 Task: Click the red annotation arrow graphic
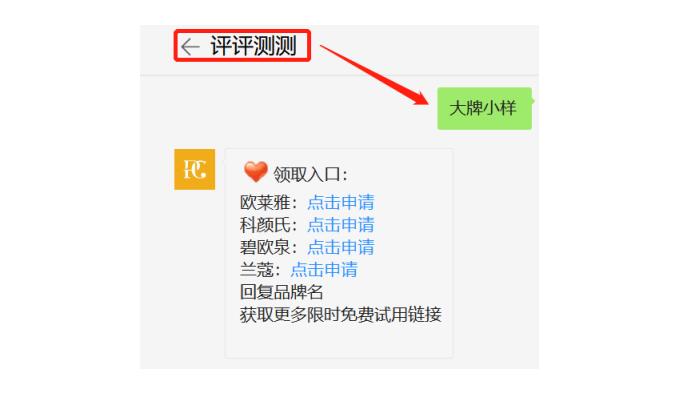click(375, 75)
